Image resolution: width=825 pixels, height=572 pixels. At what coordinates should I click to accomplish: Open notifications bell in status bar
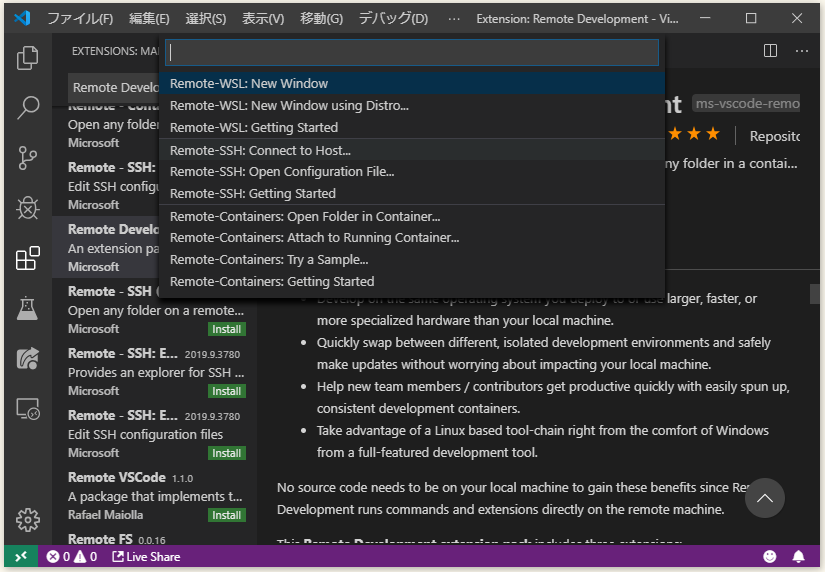pyautogui.click(x=798, y=556)
